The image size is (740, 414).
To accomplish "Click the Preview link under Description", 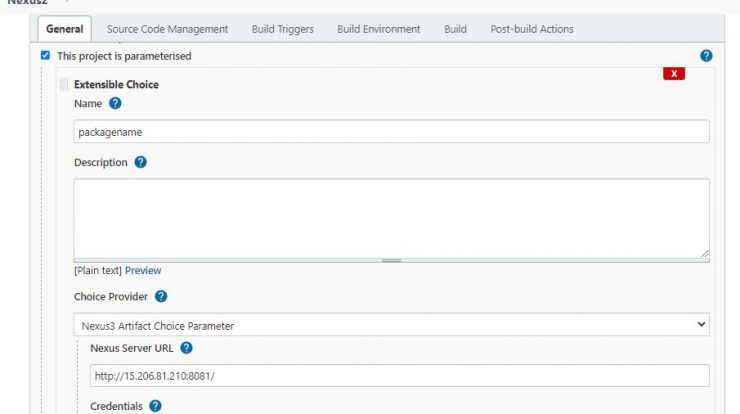I will [143, 270].
